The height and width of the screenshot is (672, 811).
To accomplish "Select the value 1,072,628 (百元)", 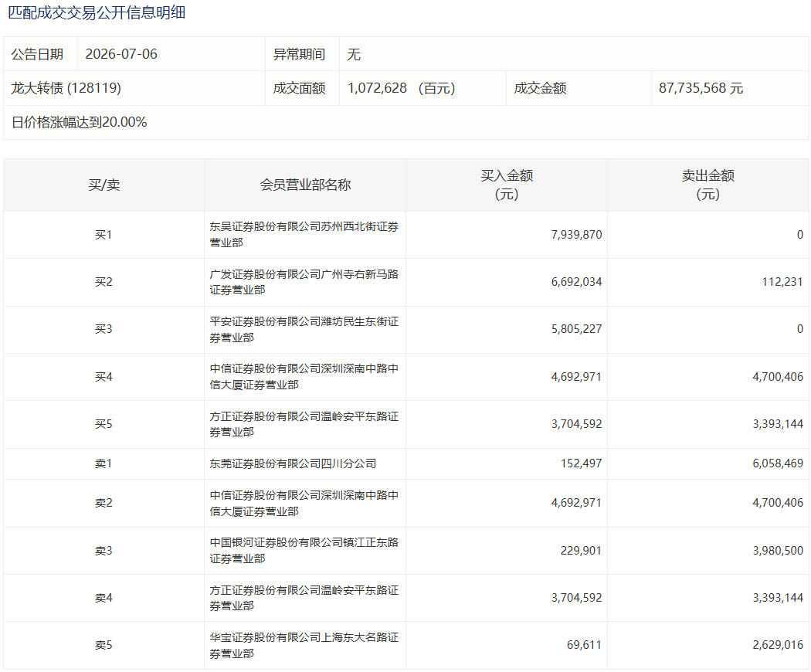I will pyautogui.click(x=402, y=88).
